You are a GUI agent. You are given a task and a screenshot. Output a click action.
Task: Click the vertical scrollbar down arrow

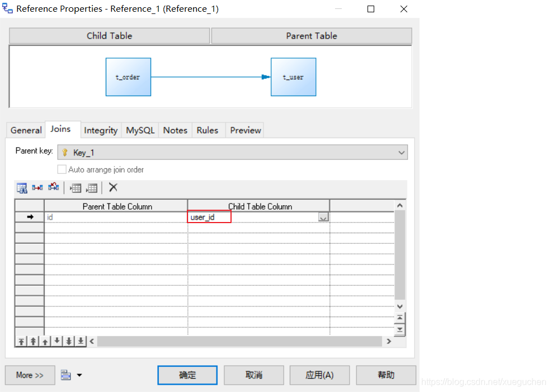pyautogui.click(x=400, y=306)
